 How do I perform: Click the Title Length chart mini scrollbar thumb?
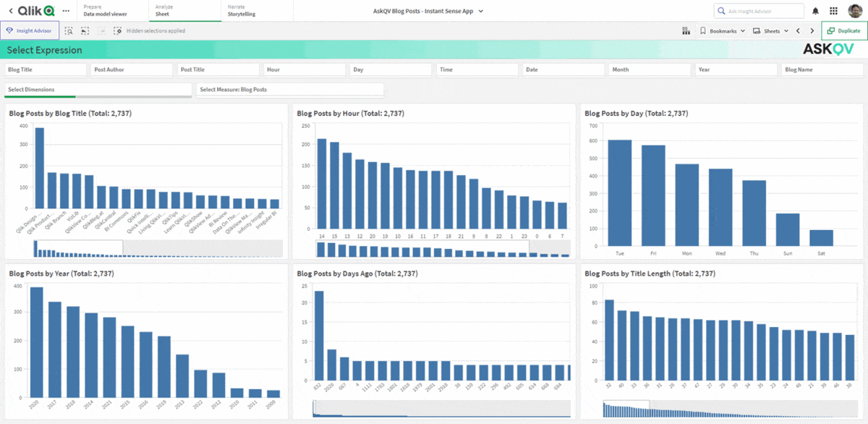tap(626, 408)
